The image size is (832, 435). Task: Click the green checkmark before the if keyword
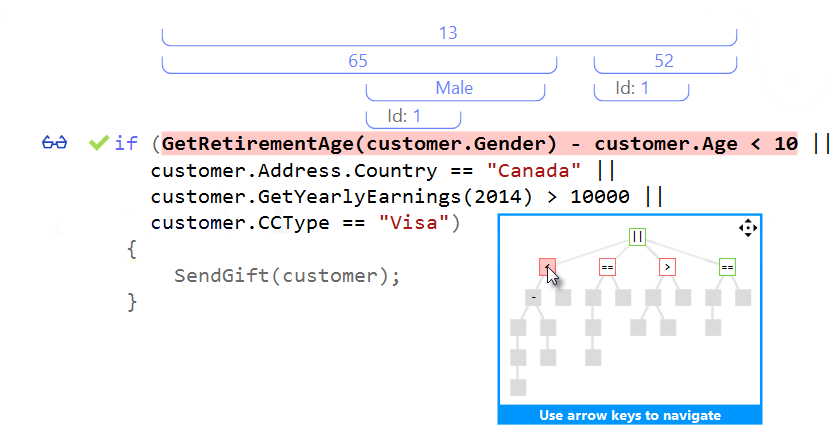coord(98,143)
